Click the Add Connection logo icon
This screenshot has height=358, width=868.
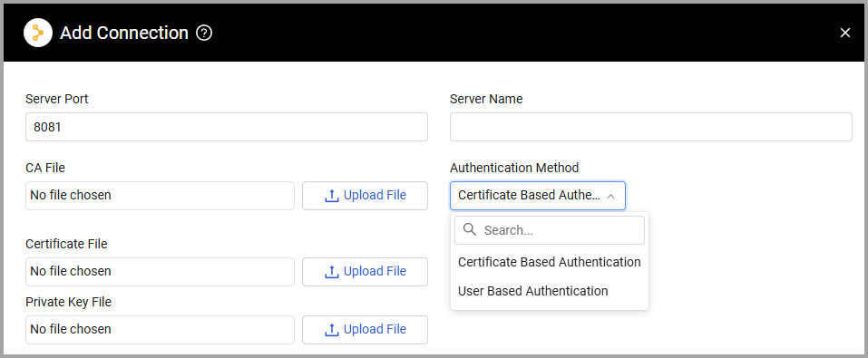point(38,33)
